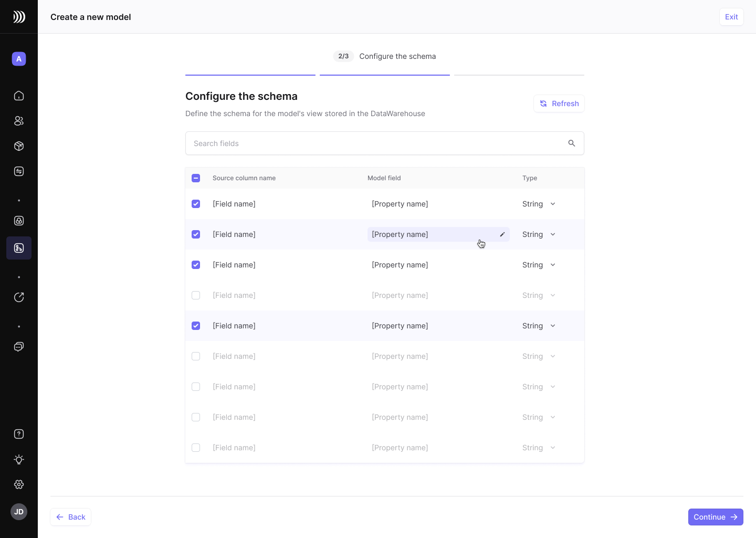Open the chat messages icon in sidebar

[19, 347]
